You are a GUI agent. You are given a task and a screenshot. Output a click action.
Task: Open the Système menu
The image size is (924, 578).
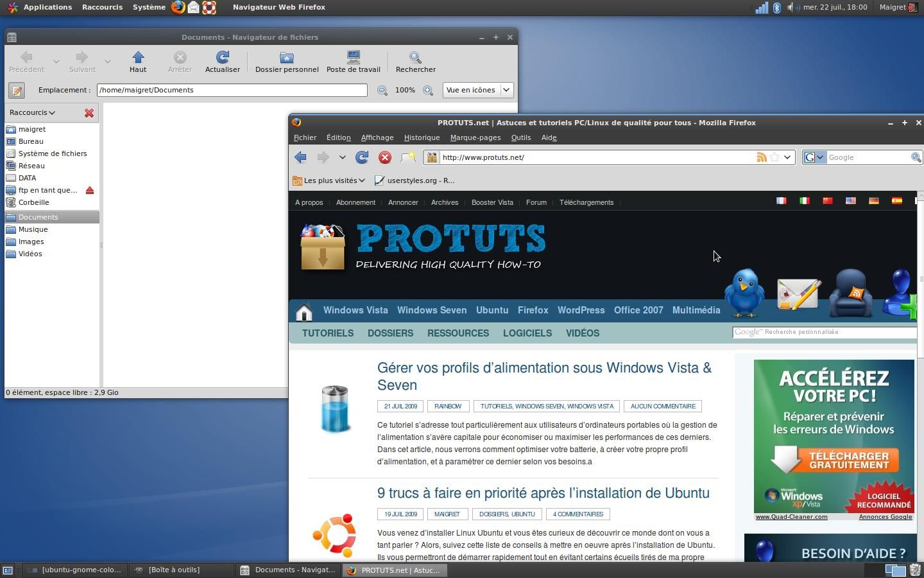149,7
